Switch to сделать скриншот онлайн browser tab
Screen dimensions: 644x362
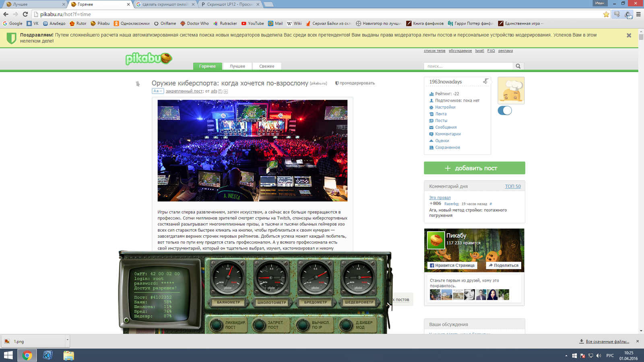(165, 4)
